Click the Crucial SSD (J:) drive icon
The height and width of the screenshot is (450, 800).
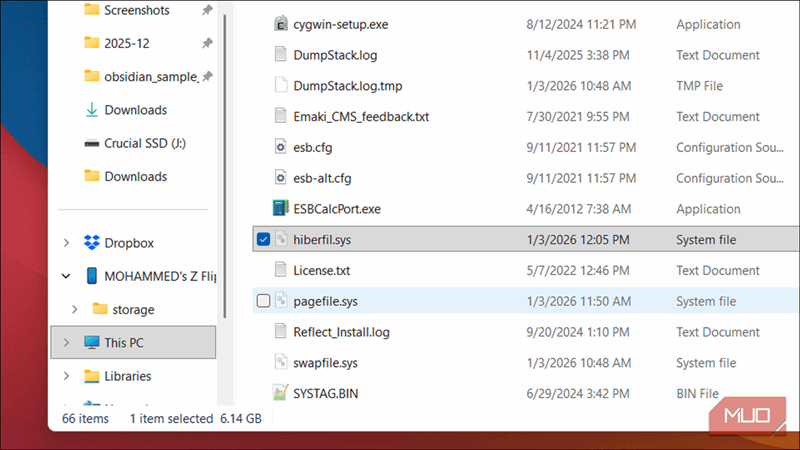click(92, 143)
